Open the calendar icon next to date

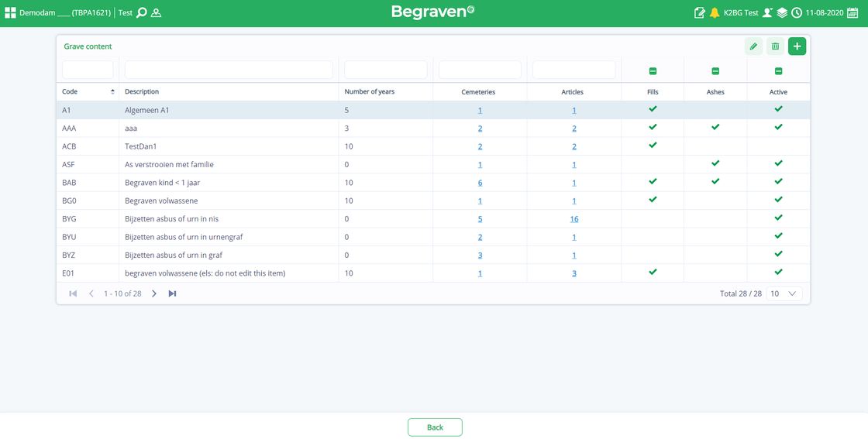click(x=852, y=12)
